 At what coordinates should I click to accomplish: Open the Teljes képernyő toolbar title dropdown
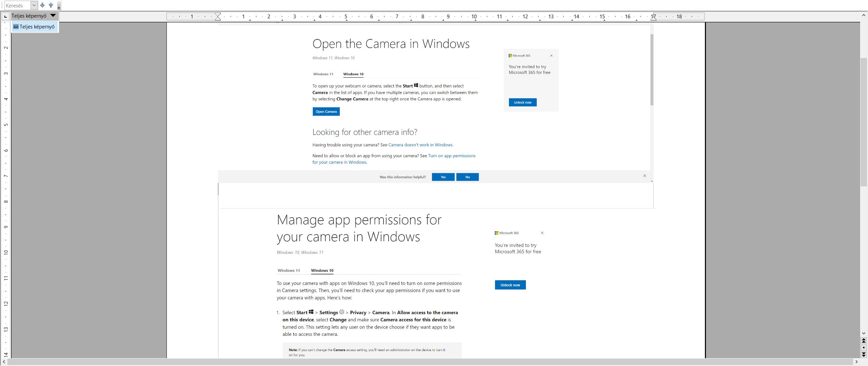pyautogui.click(x=53, y=16)
